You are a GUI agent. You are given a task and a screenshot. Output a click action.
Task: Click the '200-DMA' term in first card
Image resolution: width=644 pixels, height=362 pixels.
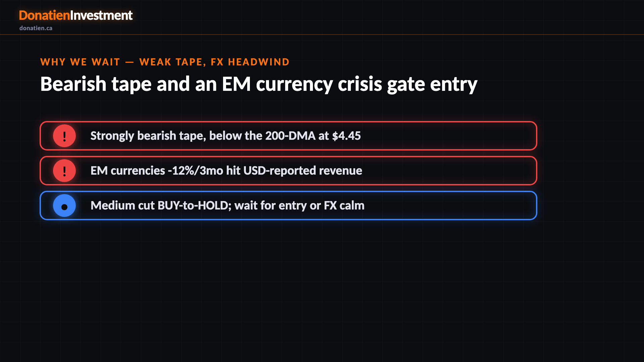(x=290, y=136)
